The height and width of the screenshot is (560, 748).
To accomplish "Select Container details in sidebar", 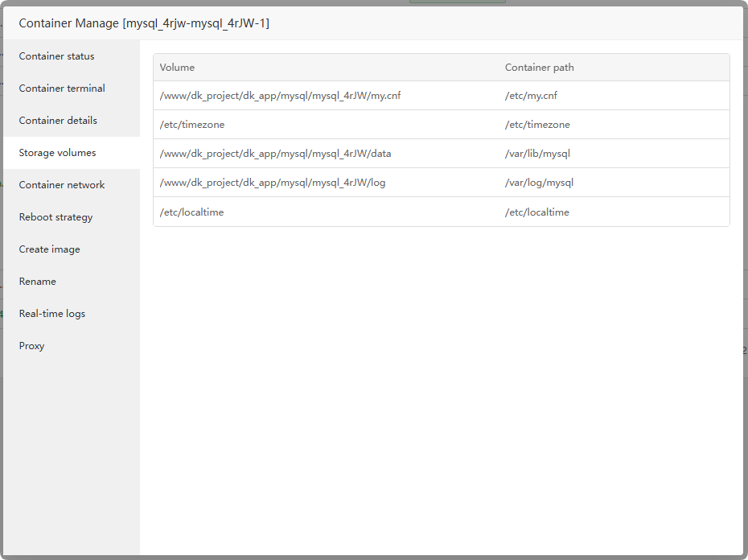I will click(58, 121).
